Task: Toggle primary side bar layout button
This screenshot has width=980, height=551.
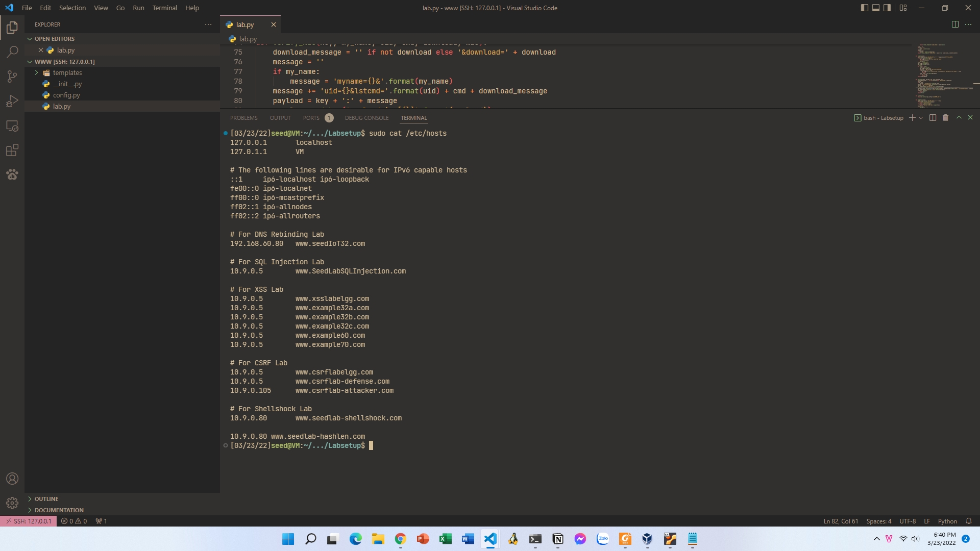Action: click(x=864, y=8)
